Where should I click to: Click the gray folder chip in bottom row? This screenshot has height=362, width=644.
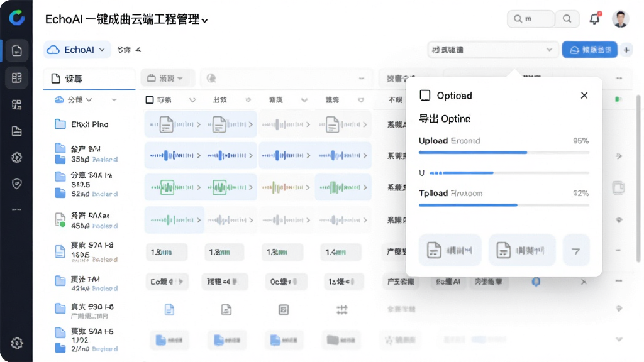point(341,340)
